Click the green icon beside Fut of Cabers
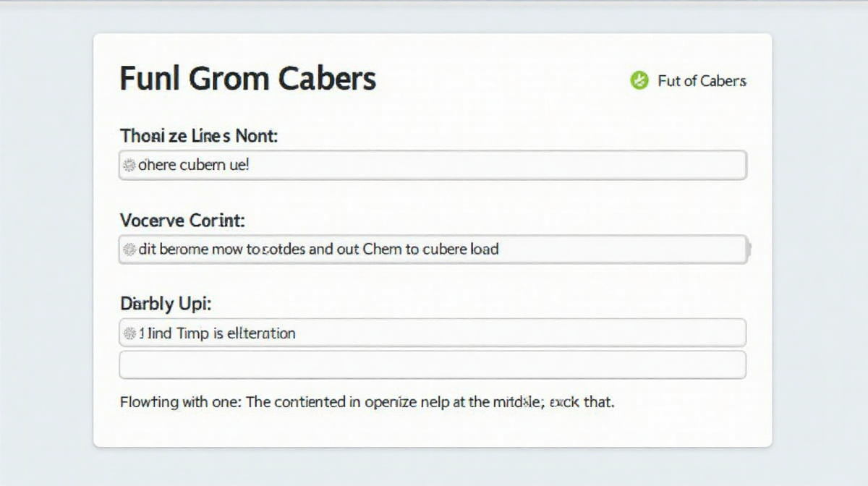The image size is (868, 486). [639, 80]
